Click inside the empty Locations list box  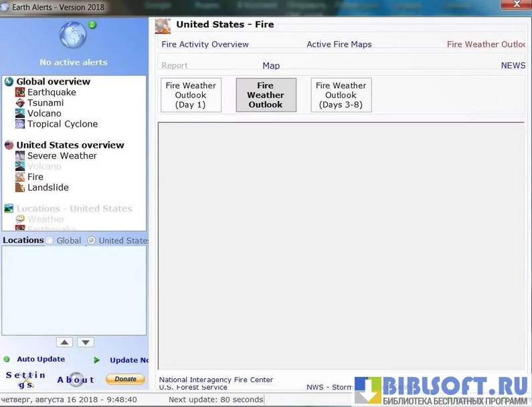click(x=74, y=290)
